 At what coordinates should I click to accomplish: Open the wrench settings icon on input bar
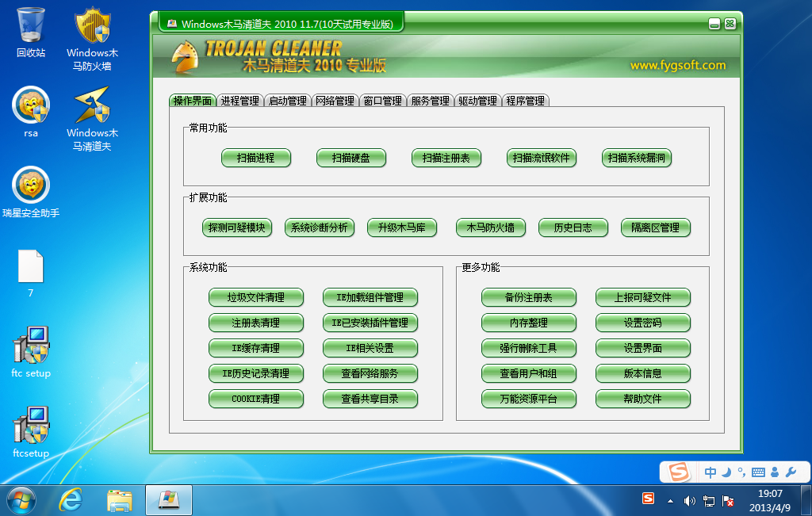(791, 472)
